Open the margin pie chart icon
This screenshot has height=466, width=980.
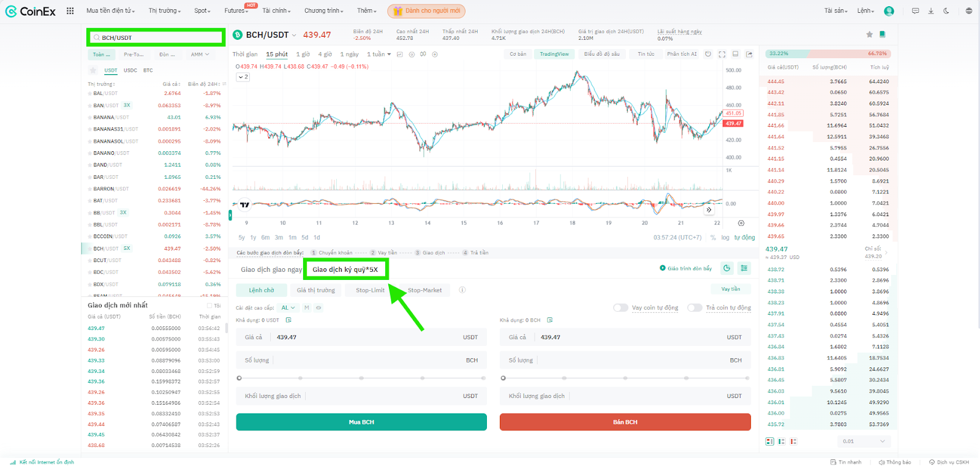coord(726,268)
